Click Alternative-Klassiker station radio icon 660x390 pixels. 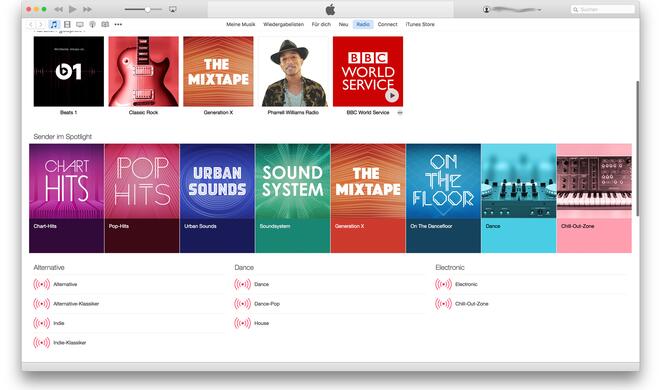[x=41, y=304]
